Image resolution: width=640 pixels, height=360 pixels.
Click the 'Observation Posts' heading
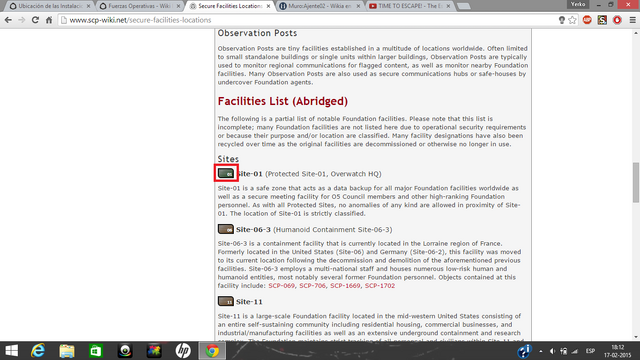point(257,33)
